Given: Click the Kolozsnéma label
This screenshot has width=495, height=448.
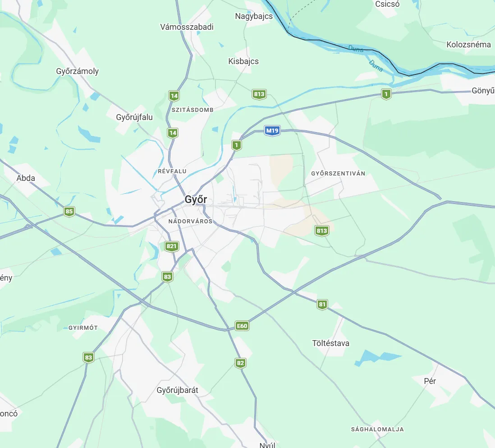Looking at the screenshot, I should point(468,45).
